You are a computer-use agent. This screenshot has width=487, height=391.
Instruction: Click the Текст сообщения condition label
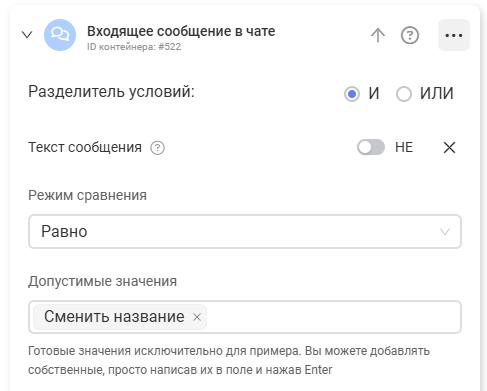coord(85,147)
